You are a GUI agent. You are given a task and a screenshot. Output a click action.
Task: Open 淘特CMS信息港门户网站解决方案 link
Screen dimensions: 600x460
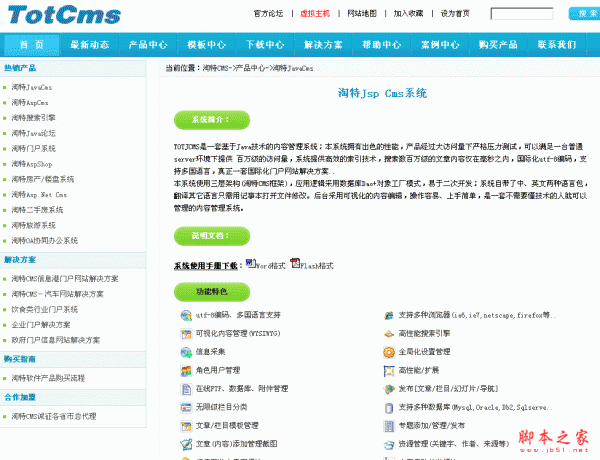click(x=65, y=279)
